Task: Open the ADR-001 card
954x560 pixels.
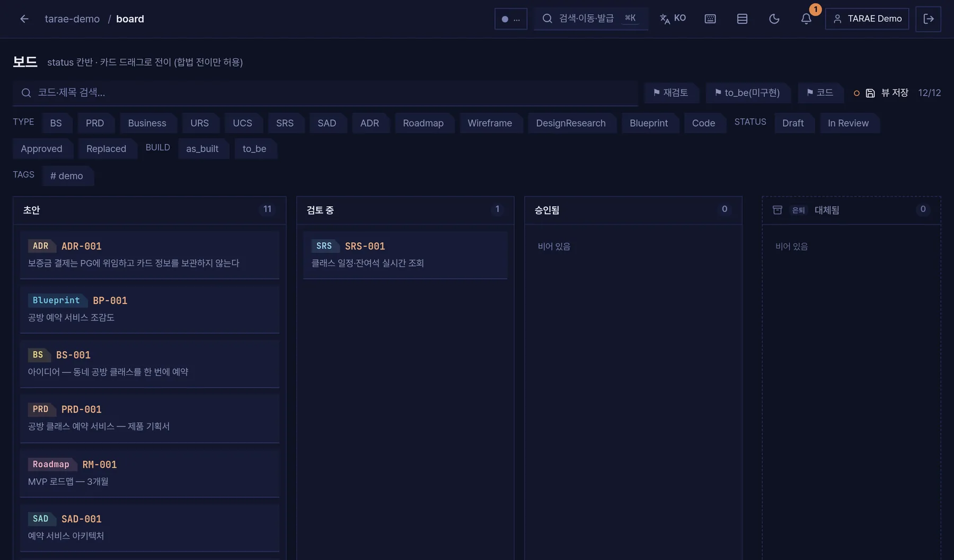Action: (149, 255)
